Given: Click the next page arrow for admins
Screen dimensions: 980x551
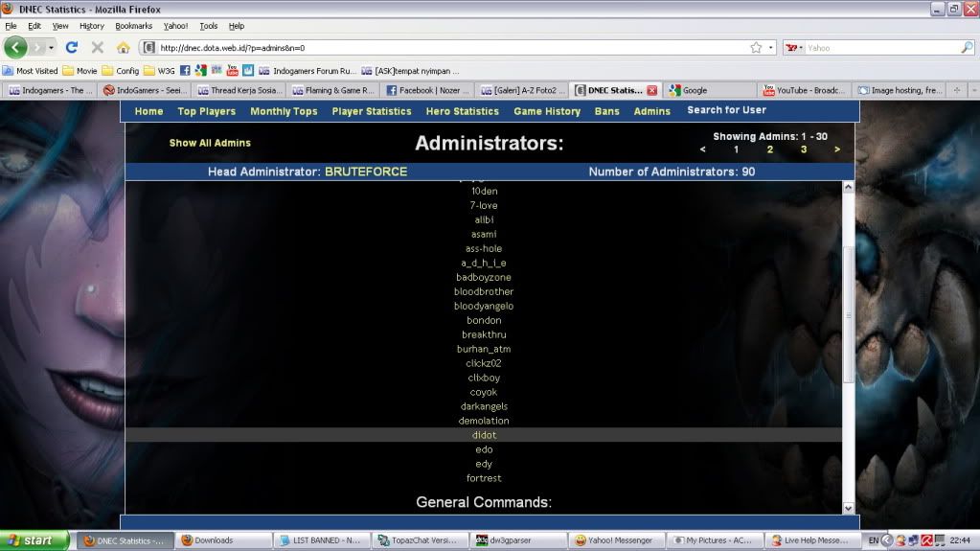Looking at the screenshot, I should [x=837, y=149].
